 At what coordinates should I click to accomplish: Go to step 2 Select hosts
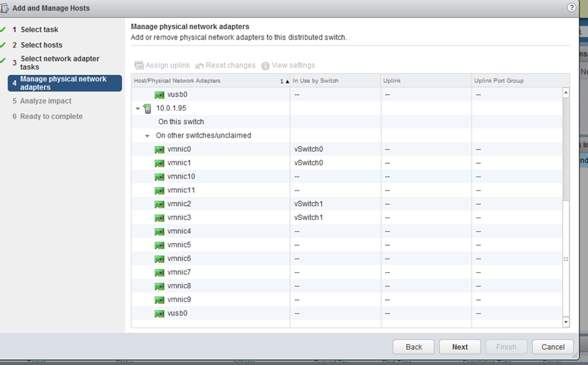[41, 45]
